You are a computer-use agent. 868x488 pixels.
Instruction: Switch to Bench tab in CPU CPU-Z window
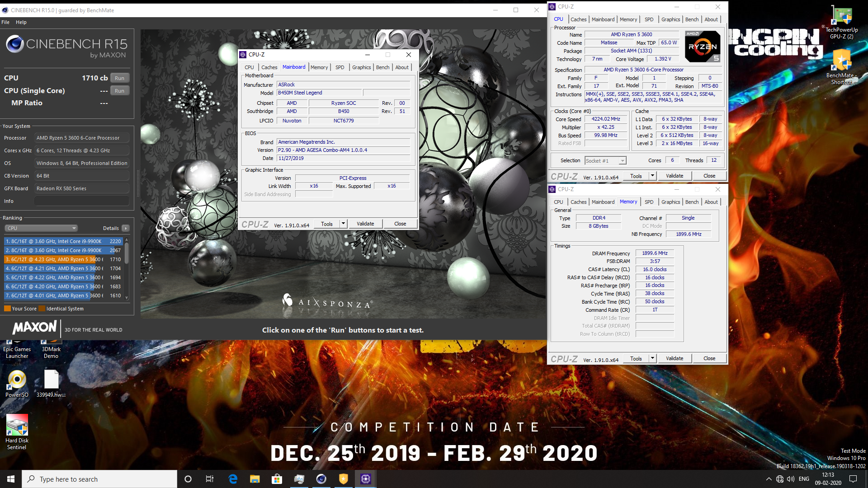692,19
